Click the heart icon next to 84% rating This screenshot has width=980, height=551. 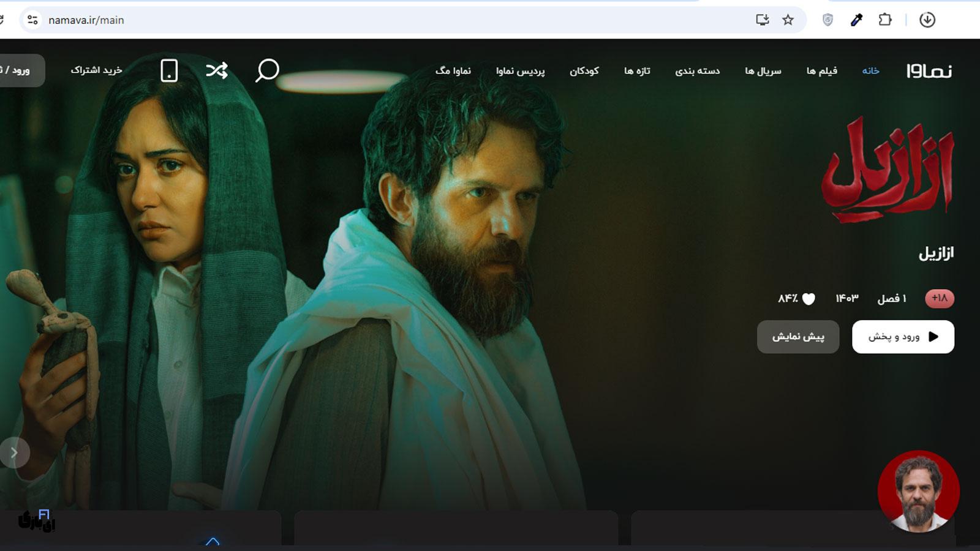tap(809, 299)
